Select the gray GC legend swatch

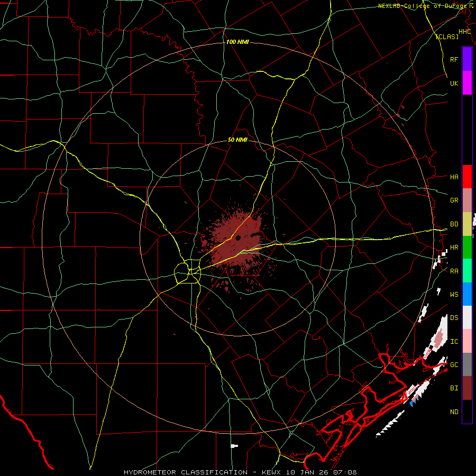467,364
